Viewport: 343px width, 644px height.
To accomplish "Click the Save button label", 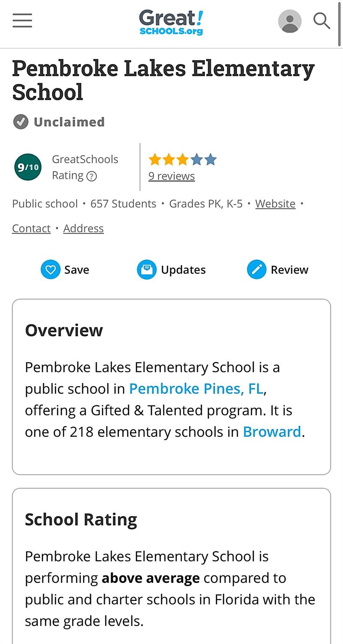I will pyautogui.click(x=77, y=270).
